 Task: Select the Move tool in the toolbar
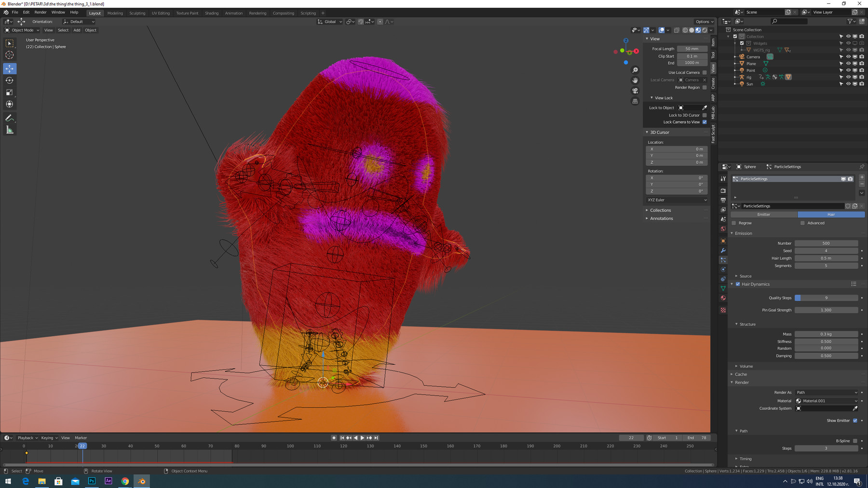pyautogui.click(x=10, y=68)
